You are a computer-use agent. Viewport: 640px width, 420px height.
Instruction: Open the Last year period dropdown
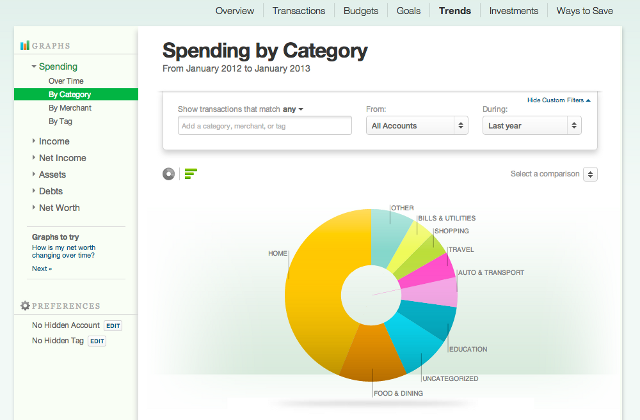(x=532, y=126)
